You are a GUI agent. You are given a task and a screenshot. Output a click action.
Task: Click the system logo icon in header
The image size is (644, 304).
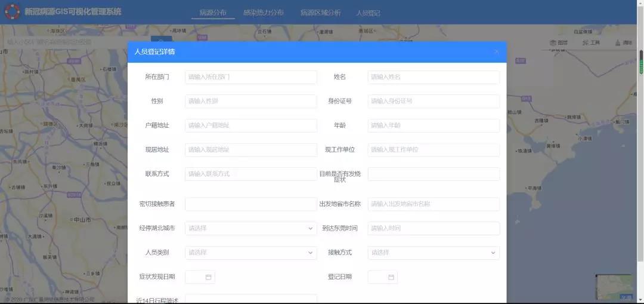click(x=13, y=12)
